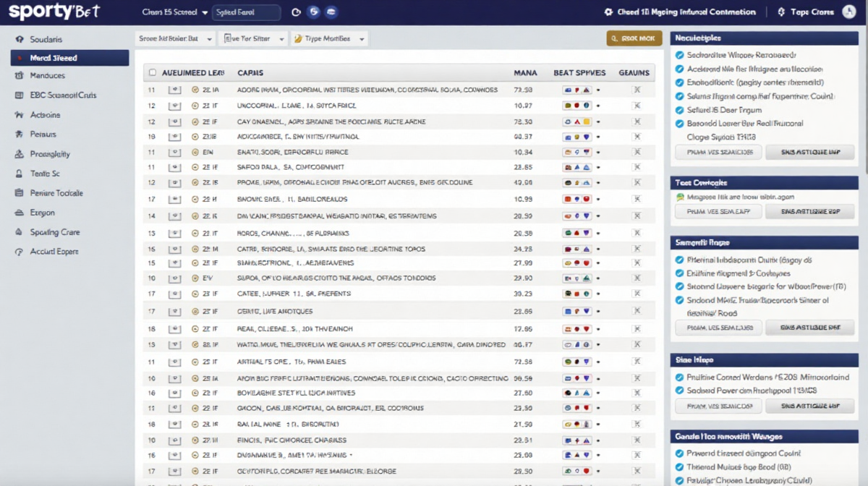
Task: Click the row icon box in the ADORE row
Action: (x=174, y=90)
